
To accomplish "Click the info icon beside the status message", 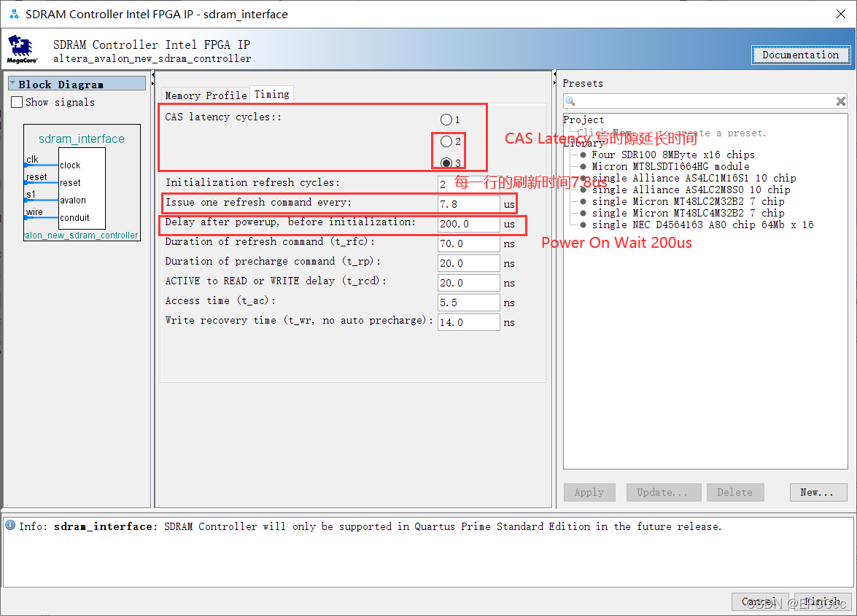I will coord(9,526).
